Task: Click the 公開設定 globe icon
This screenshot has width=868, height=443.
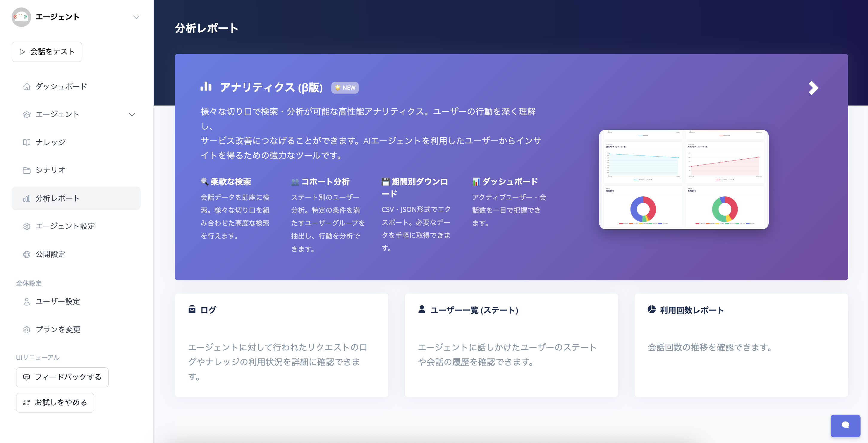Action: click(x=27, y=254)
